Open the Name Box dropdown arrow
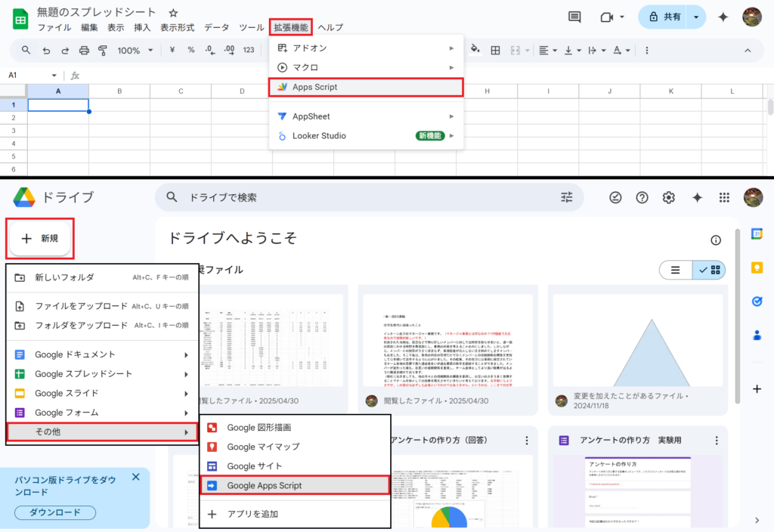Viewport: 774px width, 532px height. coord(54,76)
